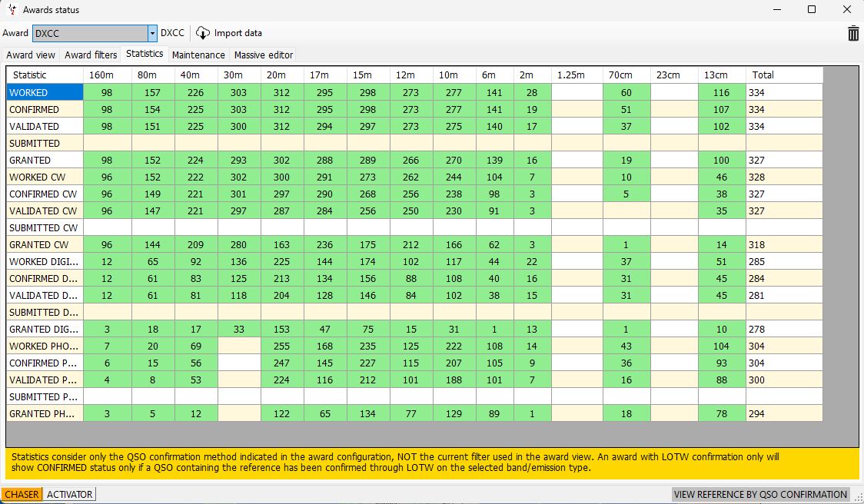Click the Total column header

784,75
